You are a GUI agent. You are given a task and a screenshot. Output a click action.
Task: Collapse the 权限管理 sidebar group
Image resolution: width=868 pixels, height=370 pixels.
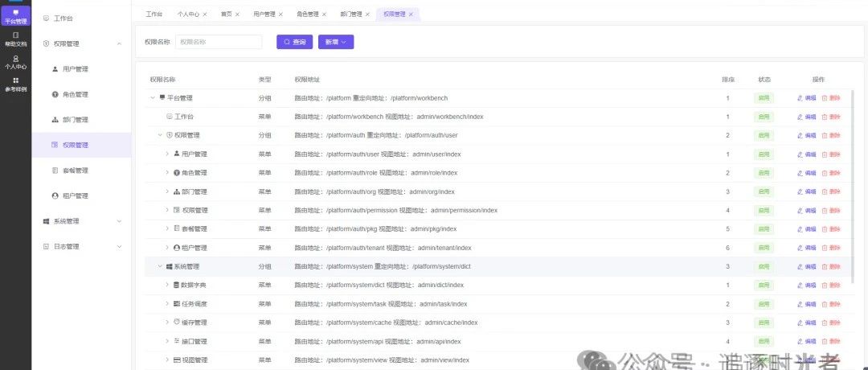[81, 43]
